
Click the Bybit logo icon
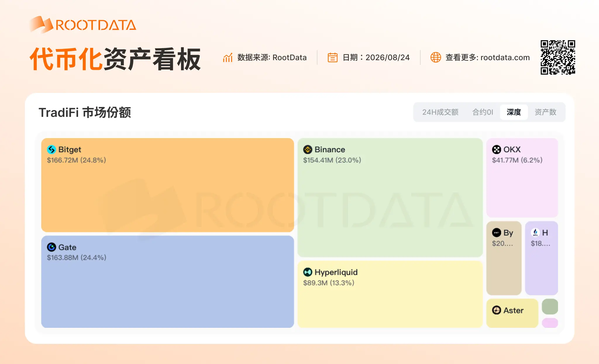pos(497,233)
